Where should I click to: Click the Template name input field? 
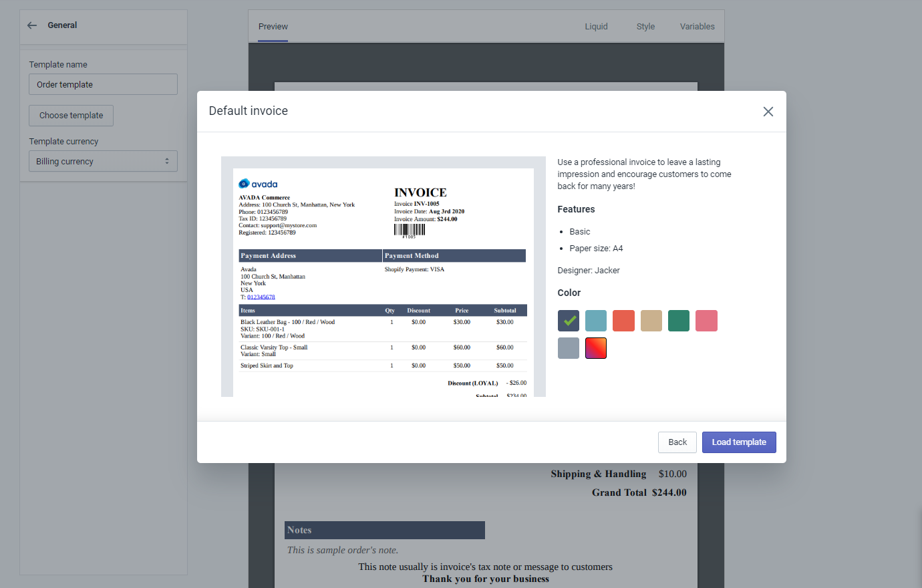pos(103,84)
